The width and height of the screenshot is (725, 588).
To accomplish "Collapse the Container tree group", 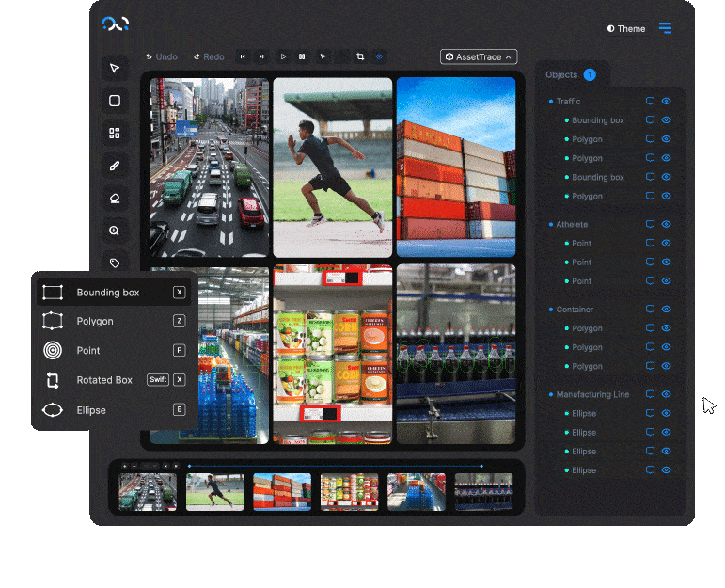I will point(551,310).
